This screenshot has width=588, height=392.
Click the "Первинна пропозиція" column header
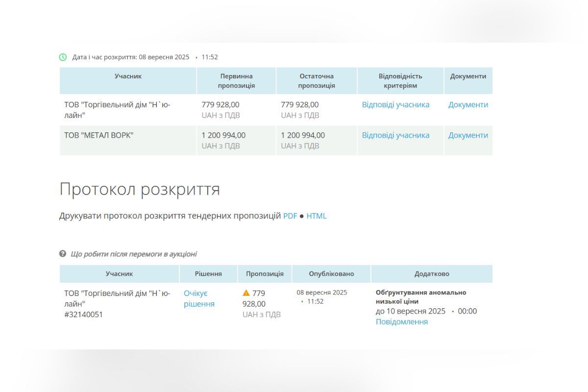(x=236, y=80)
